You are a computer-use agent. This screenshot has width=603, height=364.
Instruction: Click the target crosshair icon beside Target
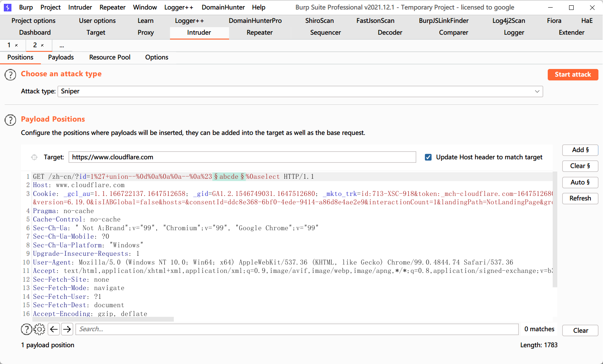tap(34, 157)
